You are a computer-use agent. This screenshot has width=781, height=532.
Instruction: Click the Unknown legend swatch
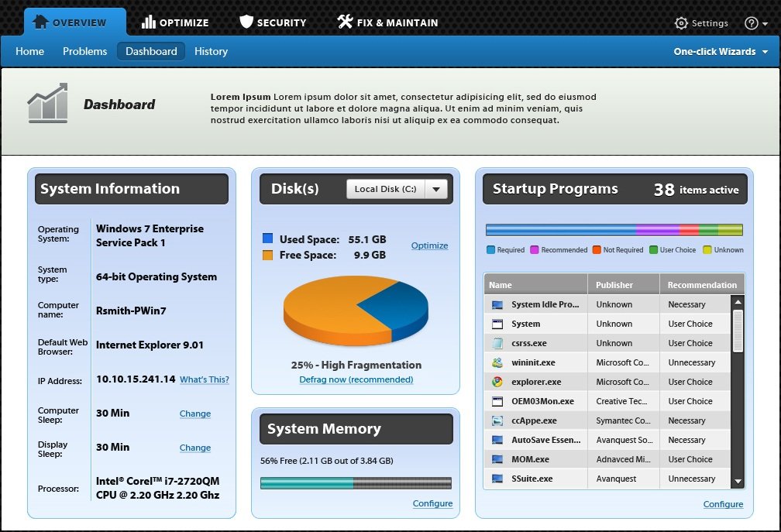coord(707,250)
